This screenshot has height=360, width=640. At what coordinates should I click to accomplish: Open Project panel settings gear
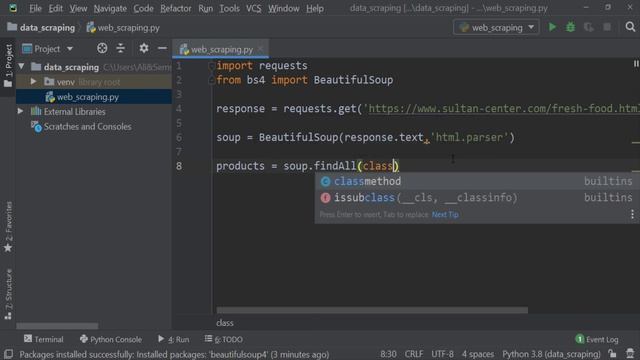144,49
